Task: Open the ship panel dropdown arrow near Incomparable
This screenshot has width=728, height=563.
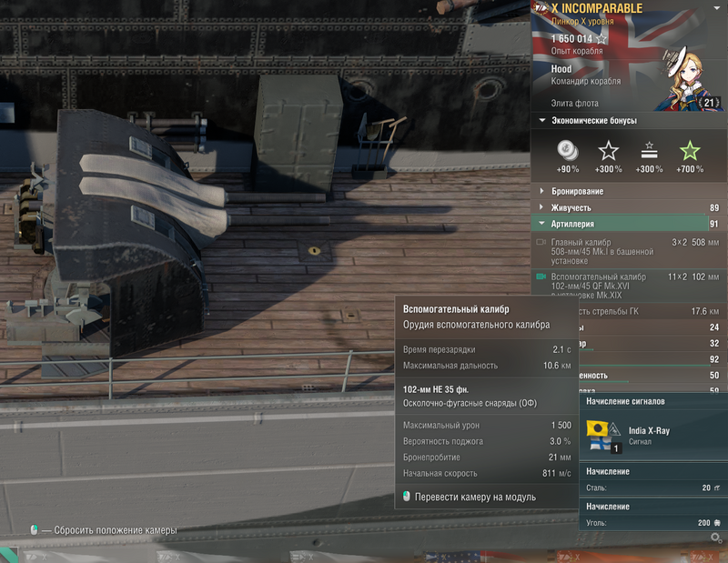Action: pyautogui.click(x=717, y=7)
